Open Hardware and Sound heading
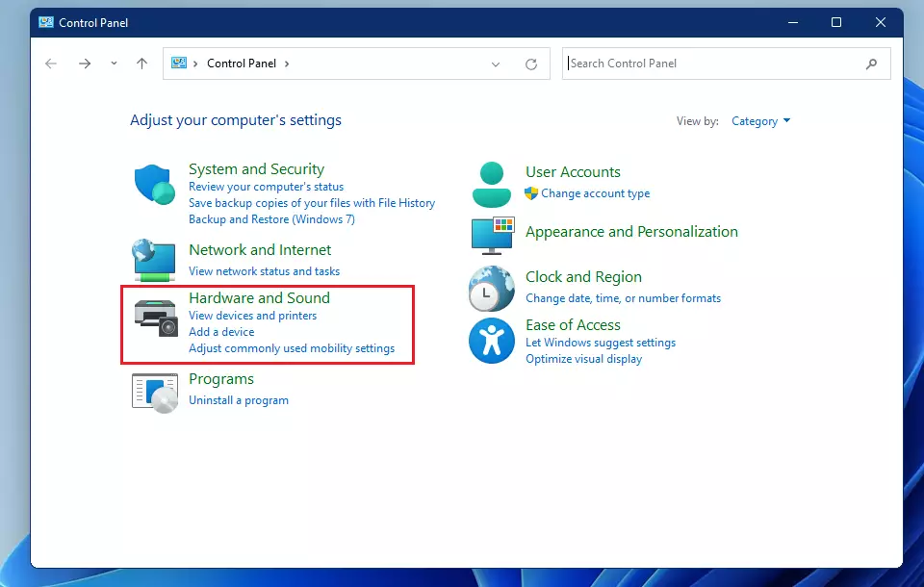 pyautogui.click(x=259, y=298)
